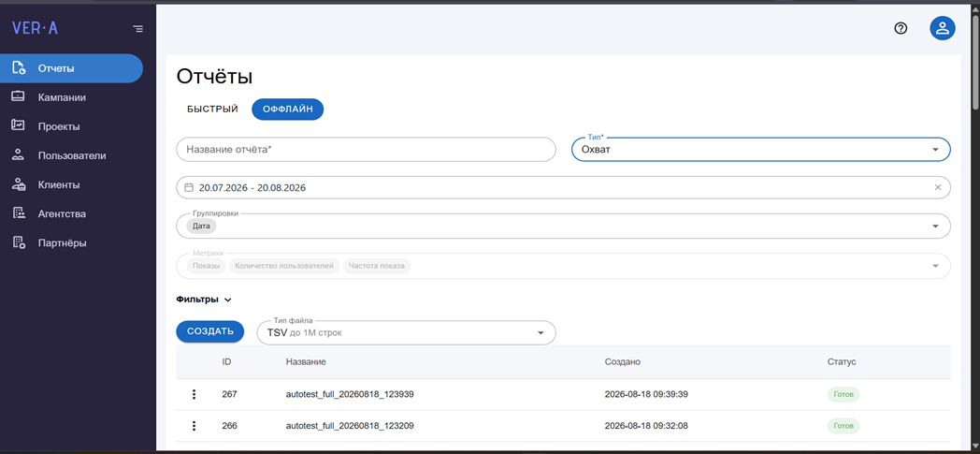This screenshot has width=980, height=454.
Task: Click the Проекты sidebar icon
Action: point(18,125)
